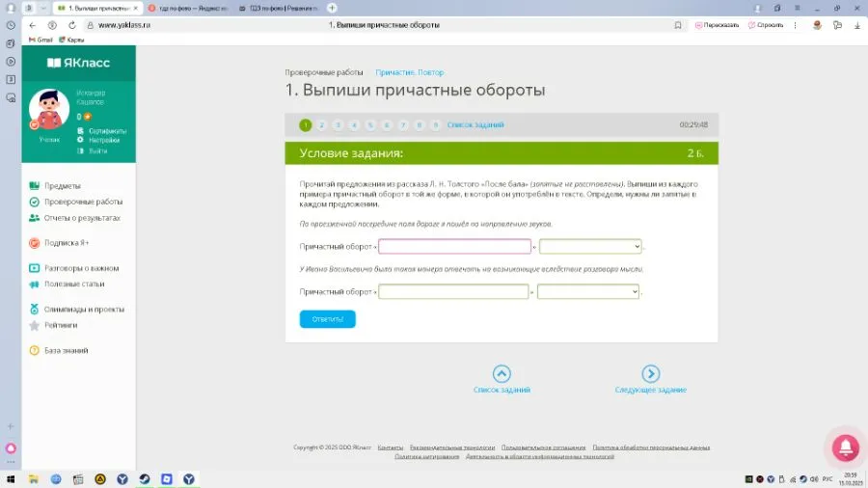Open the Gmail bookmark

click(41, 40)
